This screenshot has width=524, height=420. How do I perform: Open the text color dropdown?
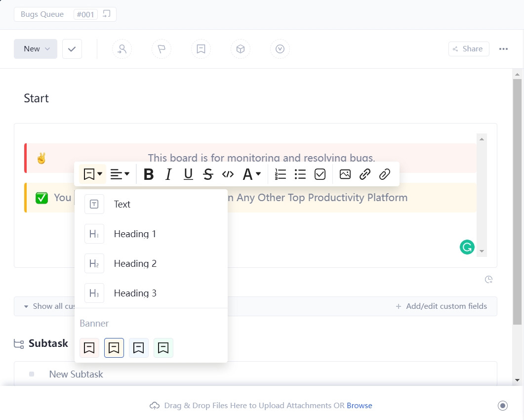[x=251, y=174]
